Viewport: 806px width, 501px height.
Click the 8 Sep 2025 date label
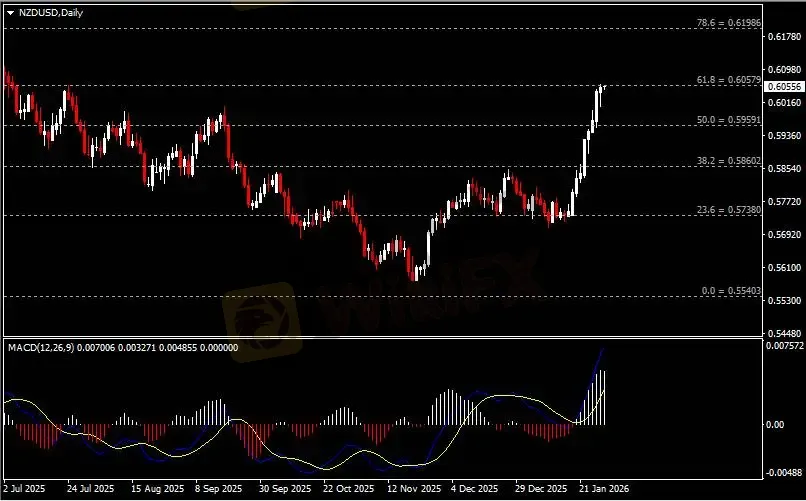coord(218,488)
